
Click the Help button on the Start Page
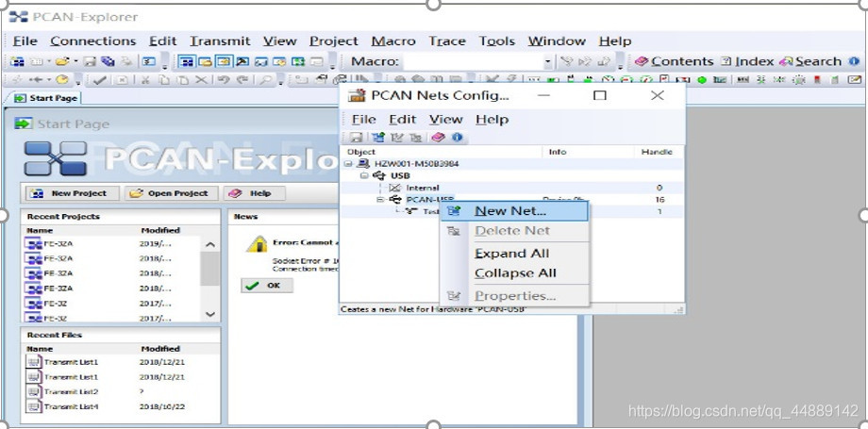[x=254, y=193]
